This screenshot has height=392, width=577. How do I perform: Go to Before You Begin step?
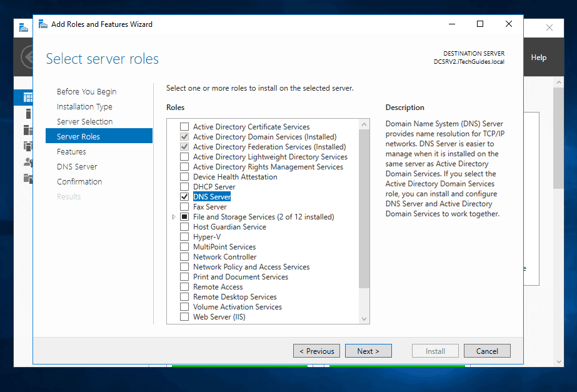86,91
